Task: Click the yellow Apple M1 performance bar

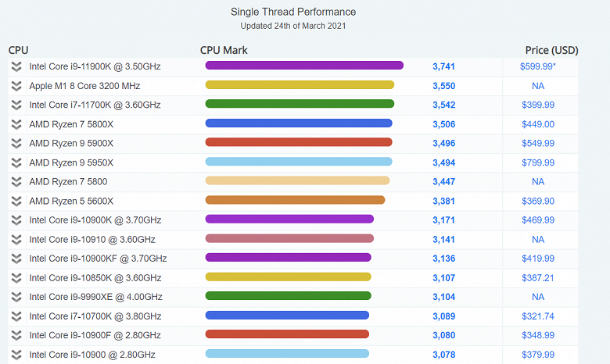Action: click(299, 85)
